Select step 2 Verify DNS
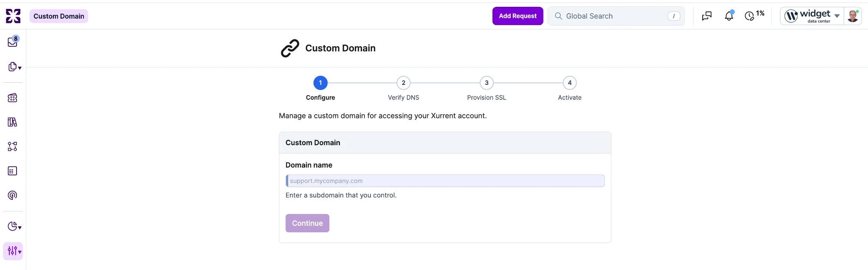 coord(403,89)
